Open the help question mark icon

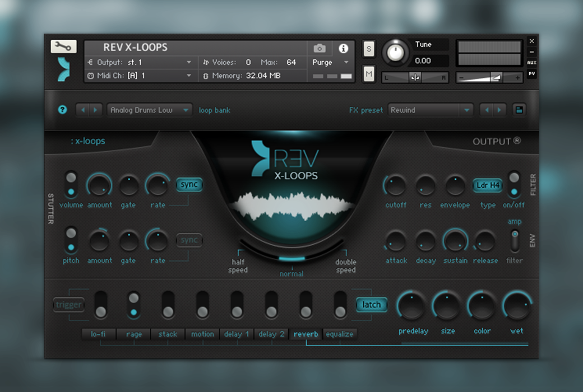point(62,110)
